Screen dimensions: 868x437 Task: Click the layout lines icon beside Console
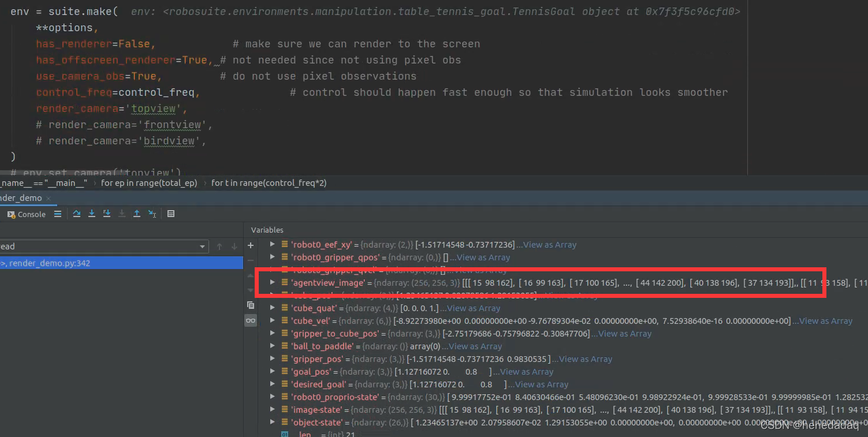(x=58, y=214)
